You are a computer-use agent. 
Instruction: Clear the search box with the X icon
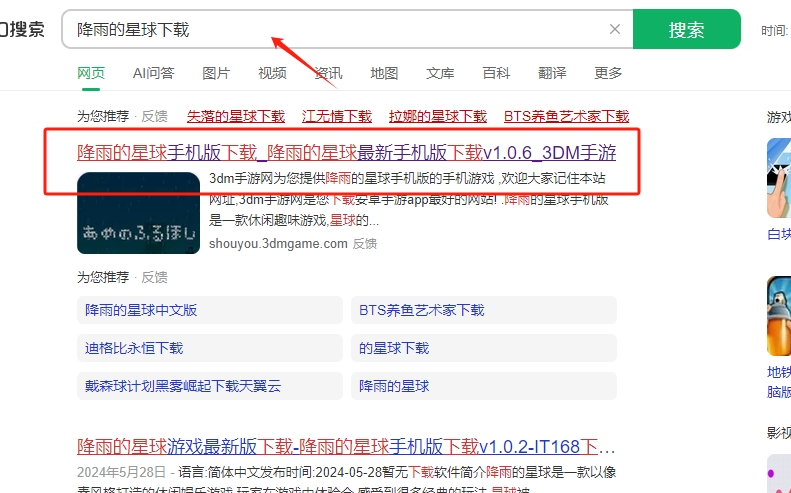pyautogui.click(x=614, y=29)
